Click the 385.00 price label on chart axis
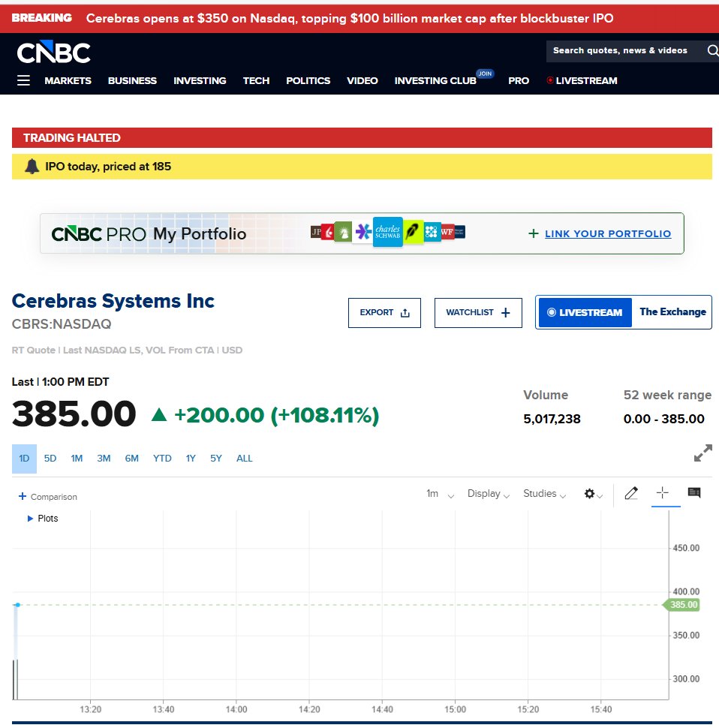The image size is (719, 728). pyautogui.click(x=682, y=604)
